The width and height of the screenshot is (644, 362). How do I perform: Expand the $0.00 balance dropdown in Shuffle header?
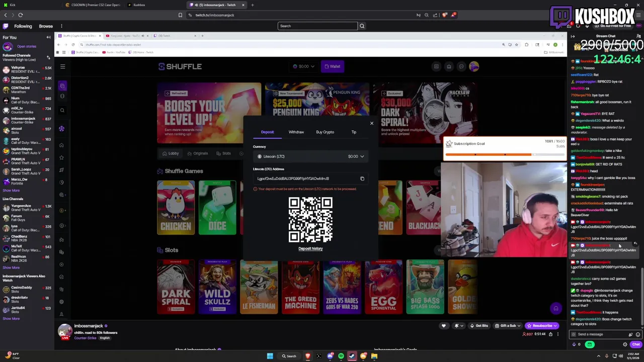(x=304, y=66)
